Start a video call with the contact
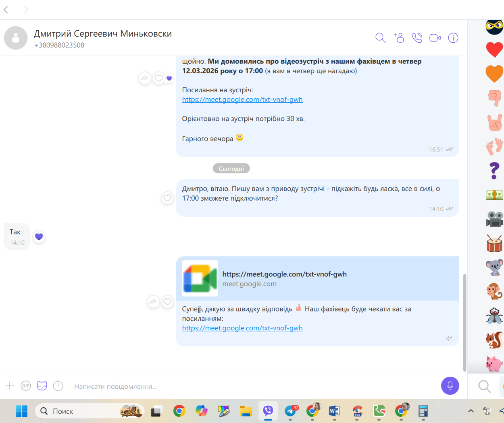This screenshot has width=504, height=423. tap(435, 38)
